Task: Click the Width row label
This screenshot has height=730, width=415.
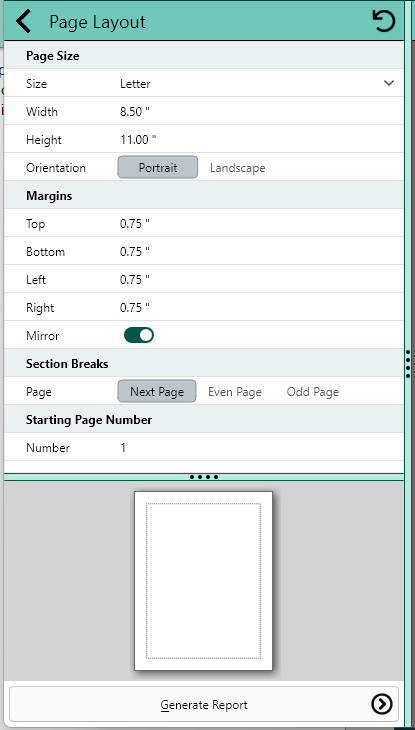Action: coord(42,112)
